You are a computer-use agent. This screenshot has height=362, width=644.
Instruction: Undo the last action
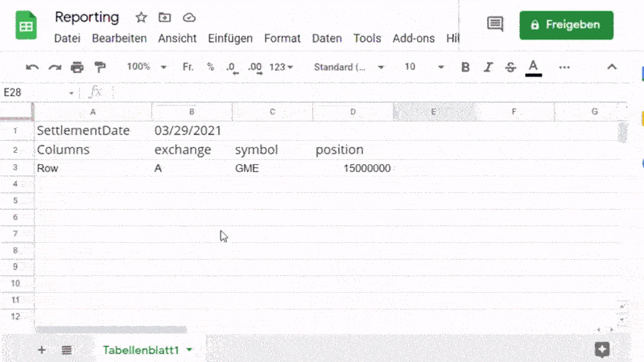click(x=32, y=67)
